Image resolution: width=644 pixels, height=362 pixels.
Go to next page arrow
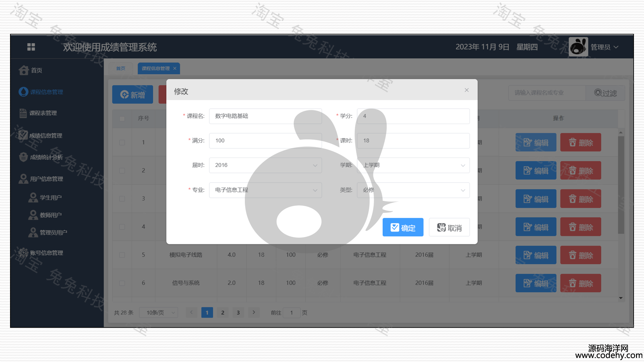pyautogui.click(x=254, y=312)
